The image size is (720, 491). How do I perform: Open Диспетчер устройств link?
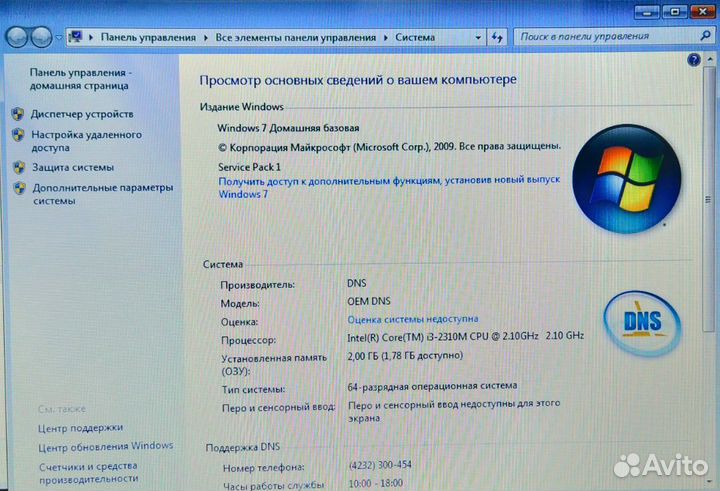pyautogui.click(x=82, y=114)
